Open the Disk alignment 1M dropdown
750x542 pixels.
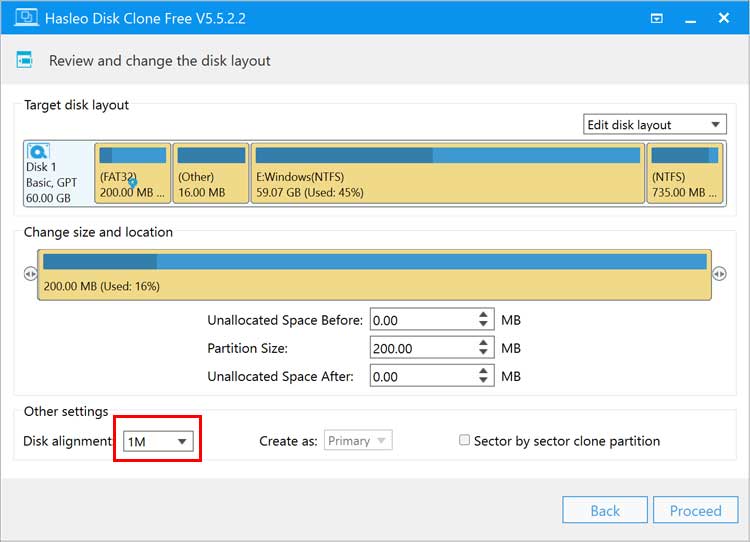pos(158,441)
